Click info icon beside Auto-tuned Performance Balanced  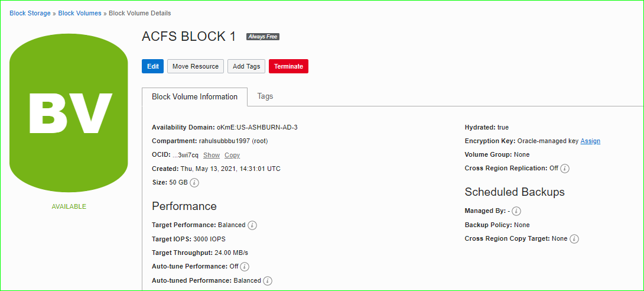point(268,281)
